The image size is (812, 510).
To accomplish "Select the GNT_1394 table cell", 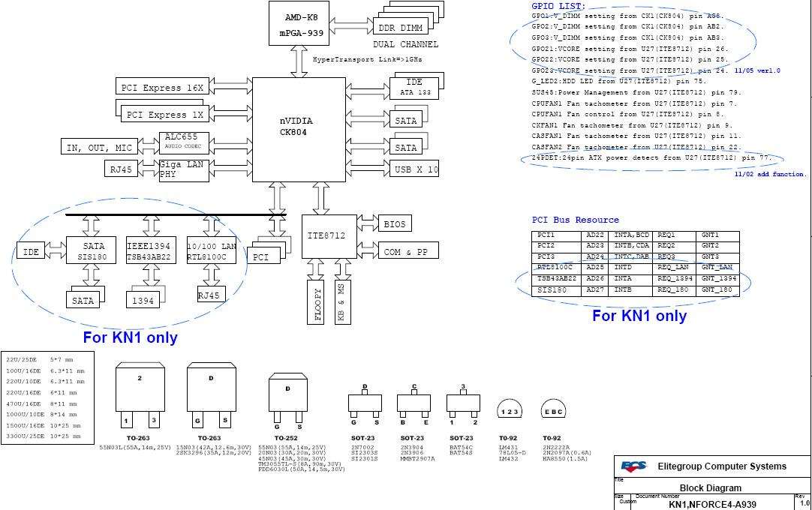I will pos(719,278).
